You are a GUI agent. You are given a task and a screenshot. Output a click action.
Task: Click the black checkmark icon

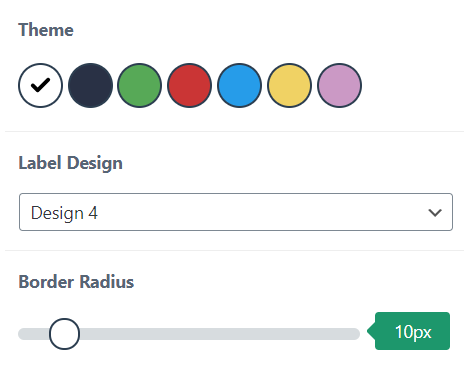[x=40, y=85]
